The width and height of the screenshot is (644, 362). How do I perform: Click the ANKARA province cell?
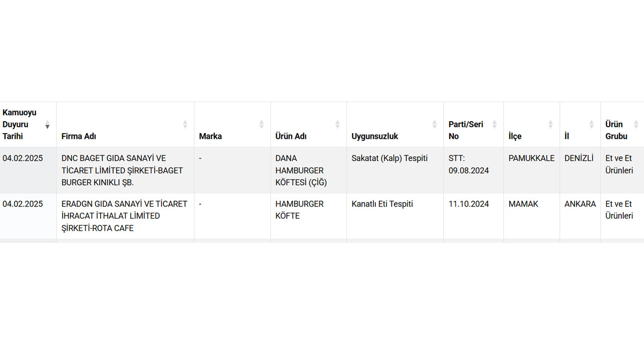(580, 204)
